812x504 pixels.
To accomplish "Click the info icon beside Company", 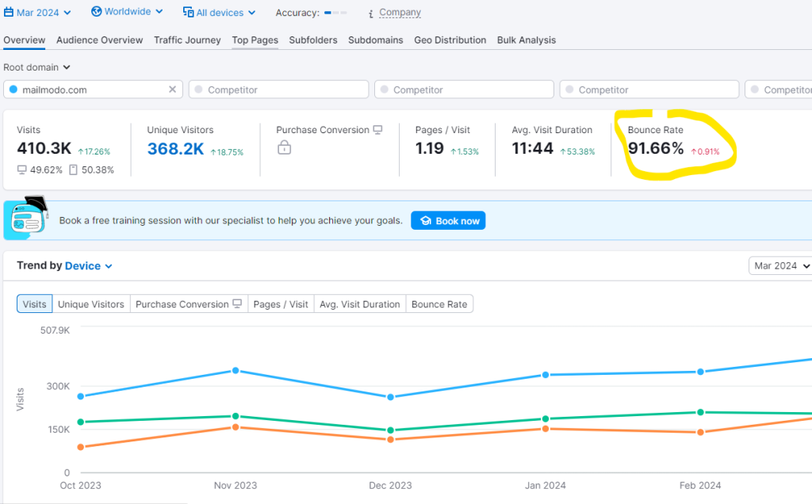I will pyautogui.click(x=371, y=13).
